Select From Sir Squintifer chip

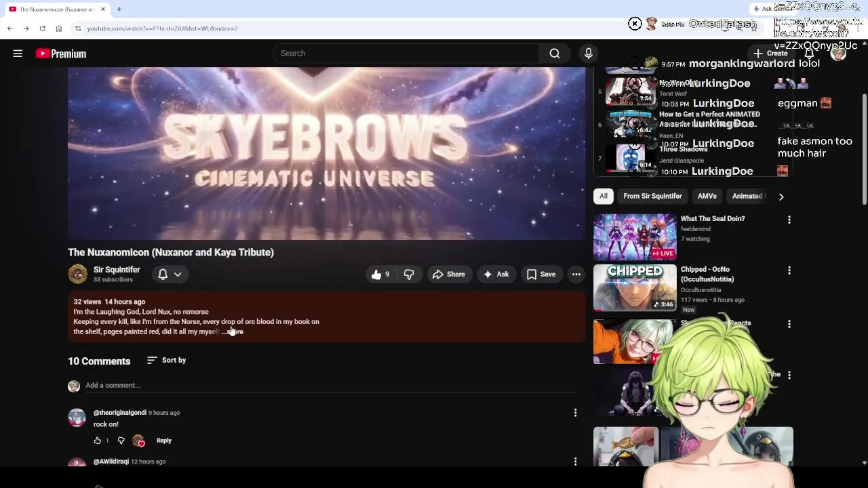[x=652, y=196]
